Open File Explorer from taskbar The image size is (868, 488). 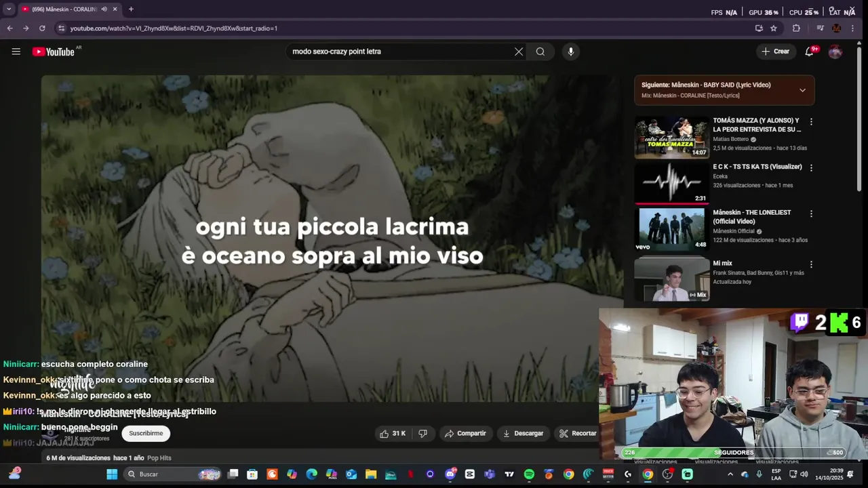coord(371,474)
